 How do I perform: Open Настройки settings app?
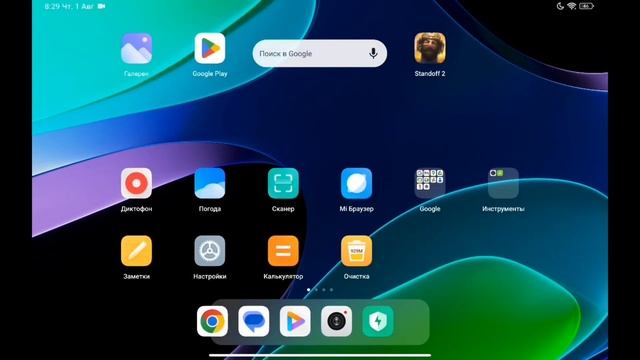pyautogui.click(x=210, y=251)
